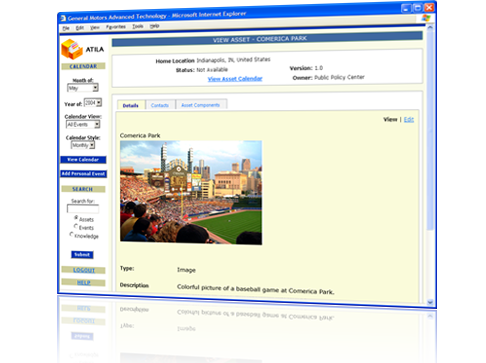Maximize the Internet Explorer window

pos(417,8)
